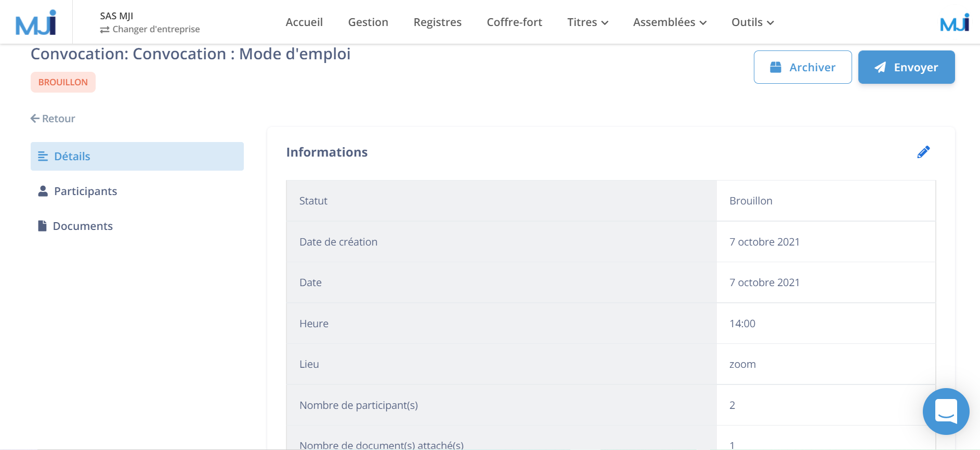The width and height of the screenshot is (980, 450).
Task: Open the edit pencil on Informations panel
Action: coord(923,152)
